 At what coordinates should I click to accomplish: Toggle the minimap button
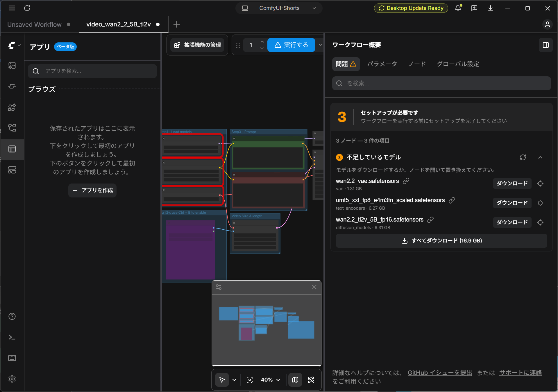pos(295,380)
